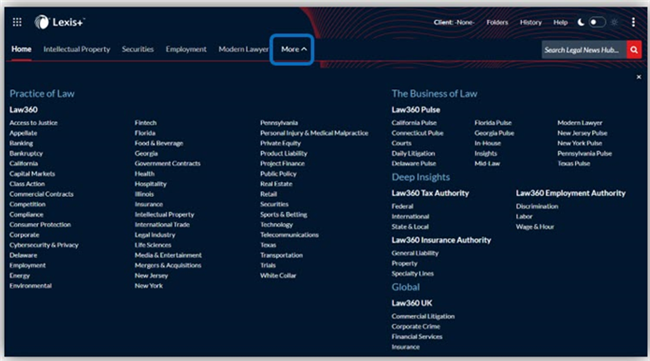Open the app grid launcher icon
Viewport: 650px width, 361px height.
coord(17,22)
